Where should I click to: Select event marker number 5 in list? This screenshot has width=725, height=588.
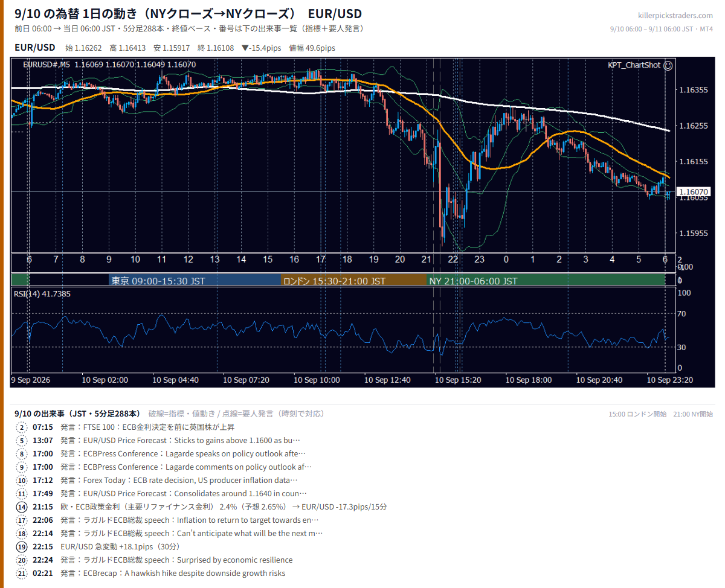(x=22, y=441)
